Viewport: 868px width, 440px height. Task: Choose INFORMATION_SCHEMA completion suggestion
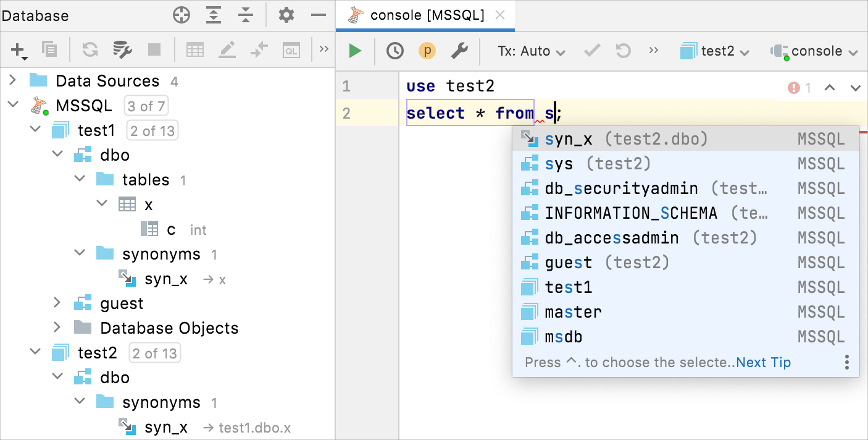point(686,213)
